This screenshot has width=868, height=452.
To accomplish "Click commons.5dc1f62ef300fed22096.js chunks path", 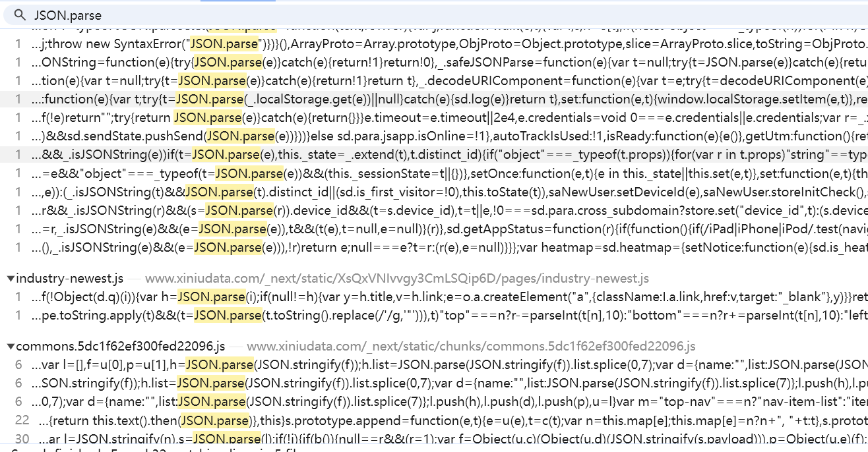I will tap(471, 346).
